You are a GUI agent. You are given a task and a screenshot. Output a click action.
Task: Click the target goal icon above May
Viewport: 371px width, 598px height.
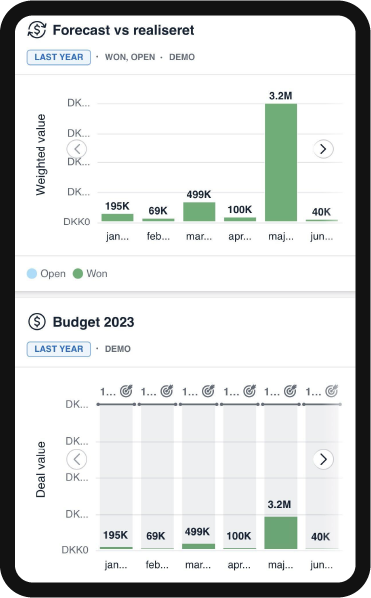[290, 391]
